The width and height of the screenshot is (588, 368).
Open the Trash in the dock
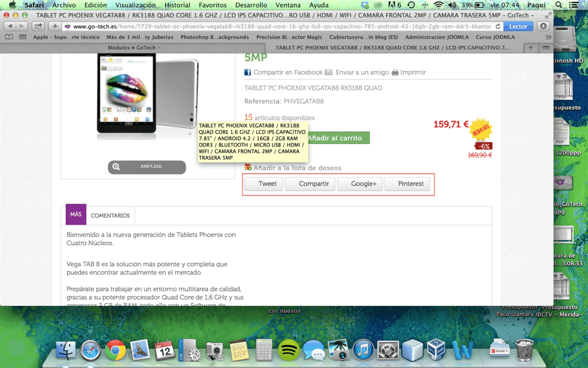[524, 350]
